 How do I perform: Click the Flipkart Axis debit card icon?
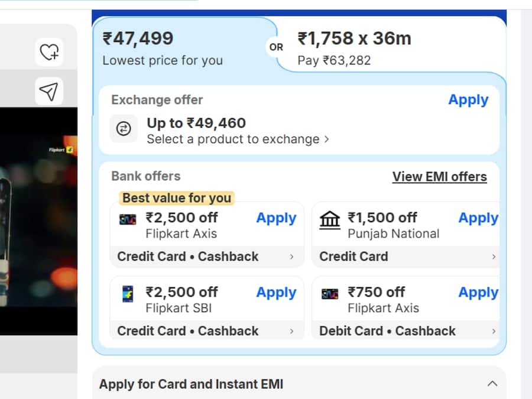point(330,294)
